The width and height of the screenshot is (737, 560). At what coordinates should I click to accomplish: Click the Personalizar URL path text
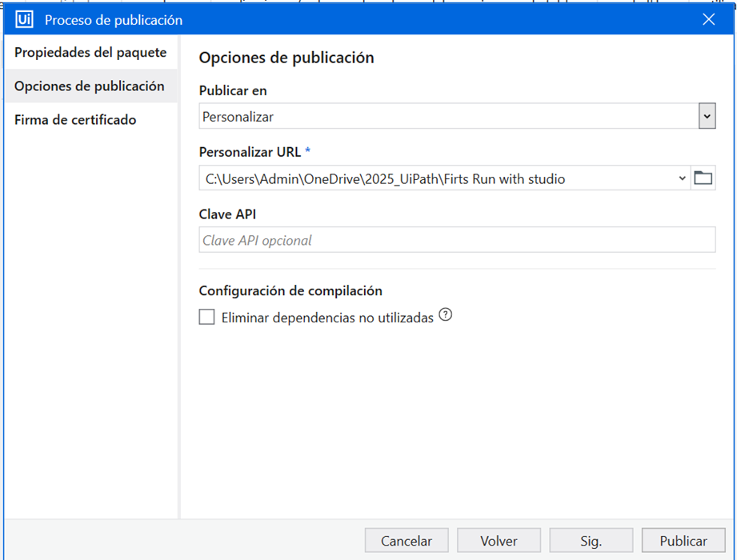(x=385, y=178)
